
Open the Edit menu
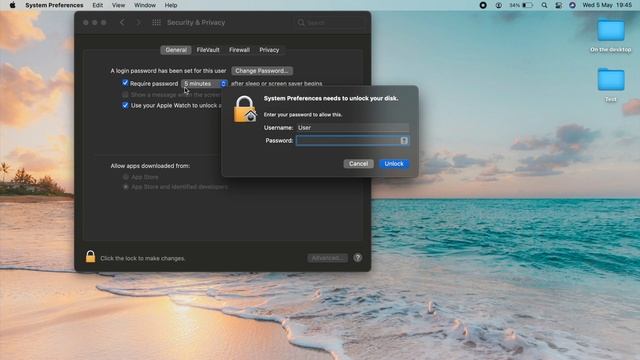(x=98, y=5)
